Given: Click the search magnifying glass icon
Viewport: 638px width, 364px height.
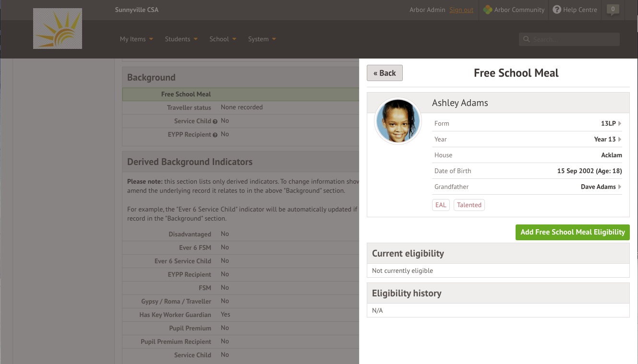Looking at the screenshot, I should (527, 39).
